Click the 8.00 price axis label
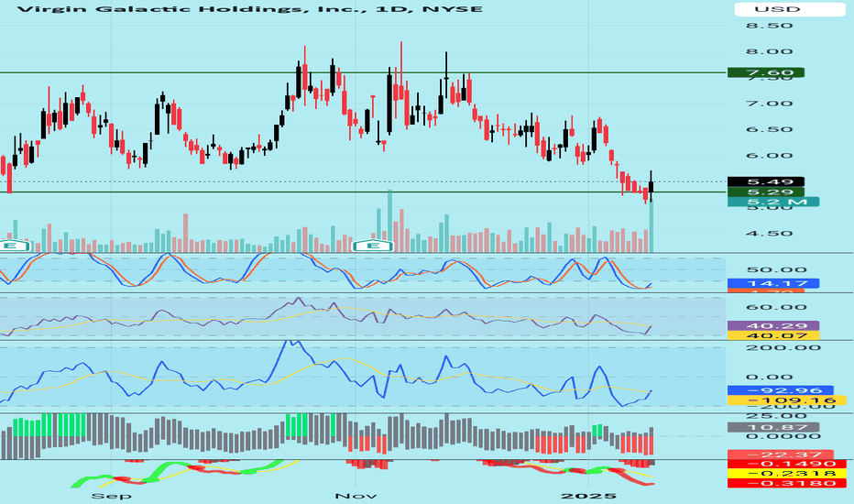The width and height of the screenshot is (854, 504). pos(769,52)
